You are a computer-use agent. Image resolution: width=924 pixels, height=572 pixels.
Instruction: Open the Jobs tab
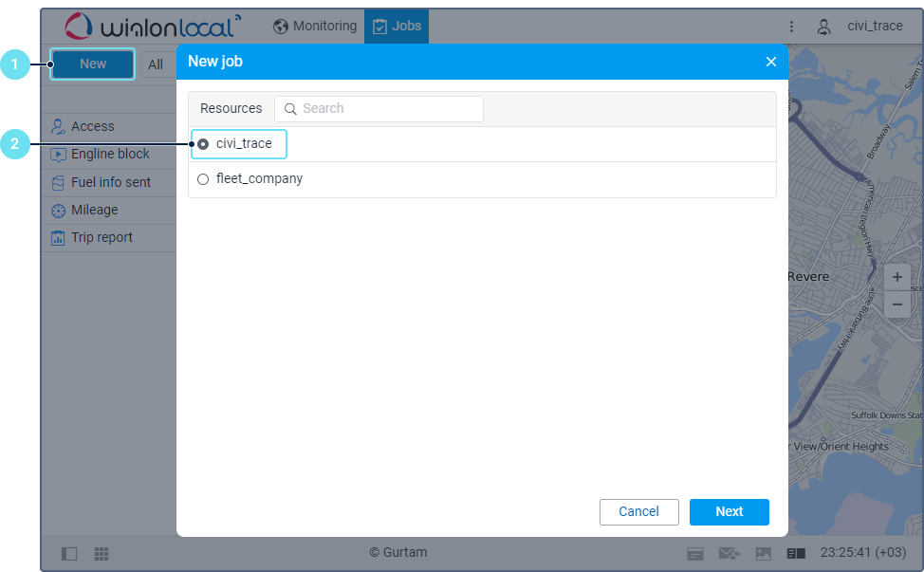397,27
